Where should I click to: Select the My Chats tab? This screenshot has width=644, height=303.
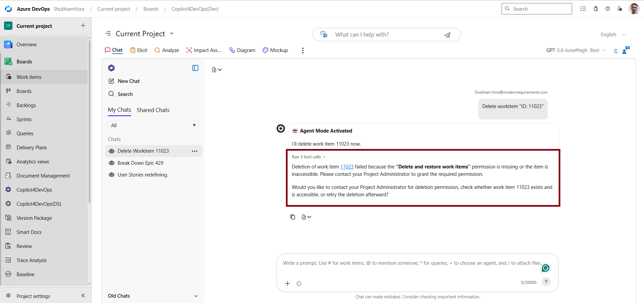coord(120,110)
